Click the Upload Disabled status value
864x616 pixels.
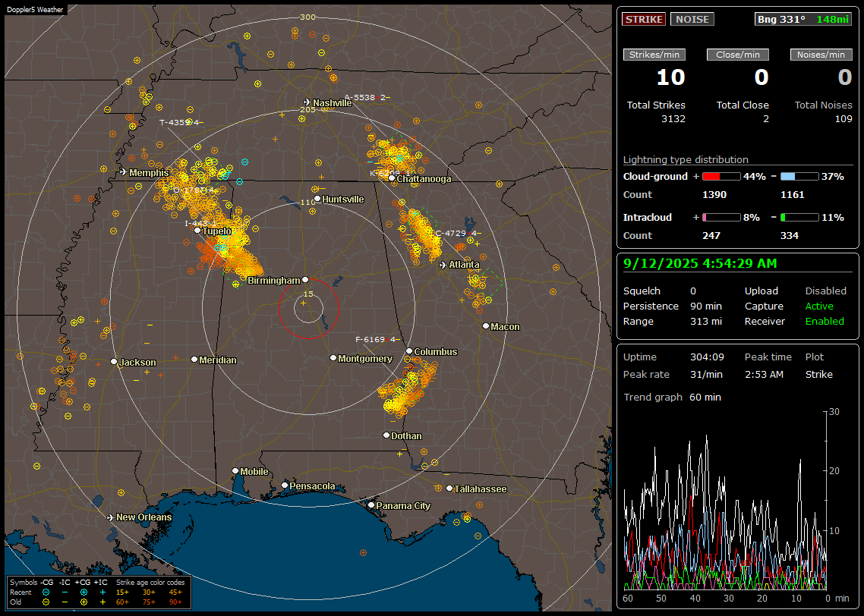825,291
